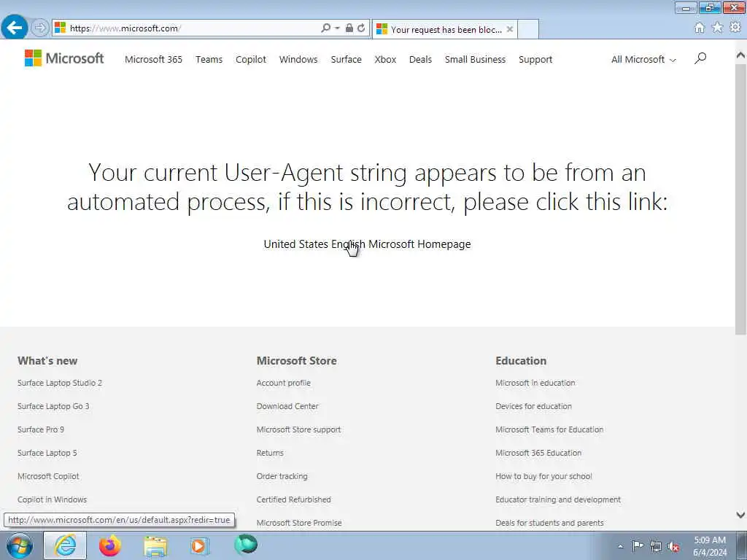Select the 'Your request has been bloc...' tab

click(x=444, y=29)
